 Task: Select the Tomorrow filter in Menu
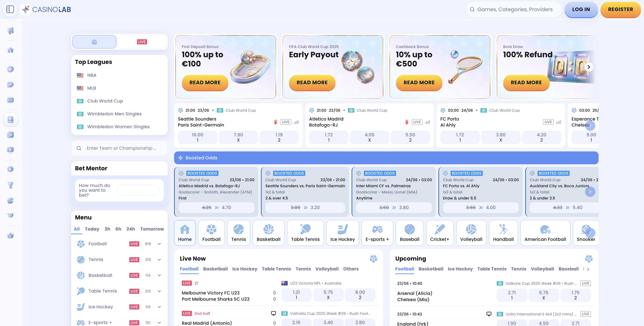pyautogui.click(x=152, y=229)
